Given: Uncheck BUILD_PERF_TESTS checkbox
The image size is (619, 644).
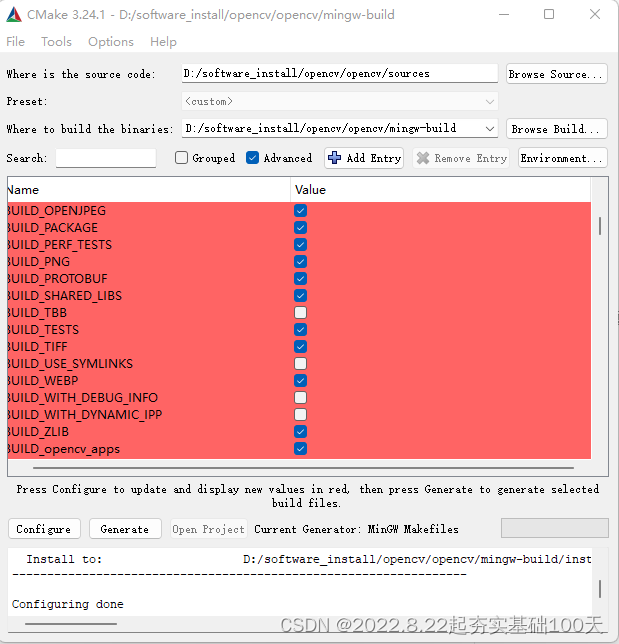Looking at the screenshot, I should tap(300, 245).
